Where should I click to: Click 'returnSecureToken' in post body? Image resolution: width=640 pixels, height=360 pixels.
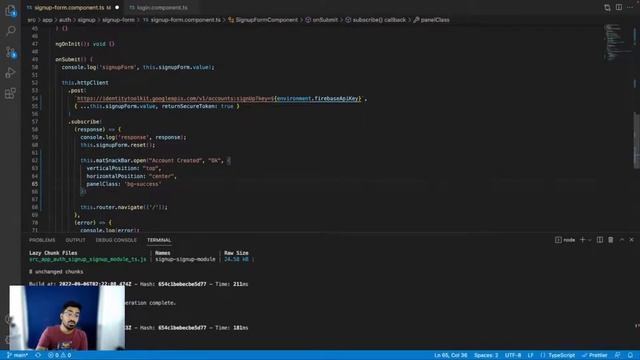189,106
